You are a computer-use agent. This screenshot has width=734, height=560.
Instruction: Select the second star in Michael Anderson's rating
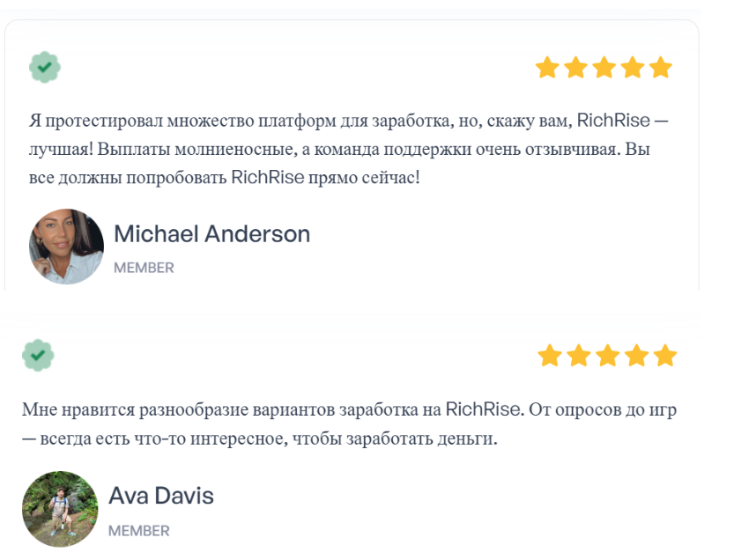pos(575,68)
